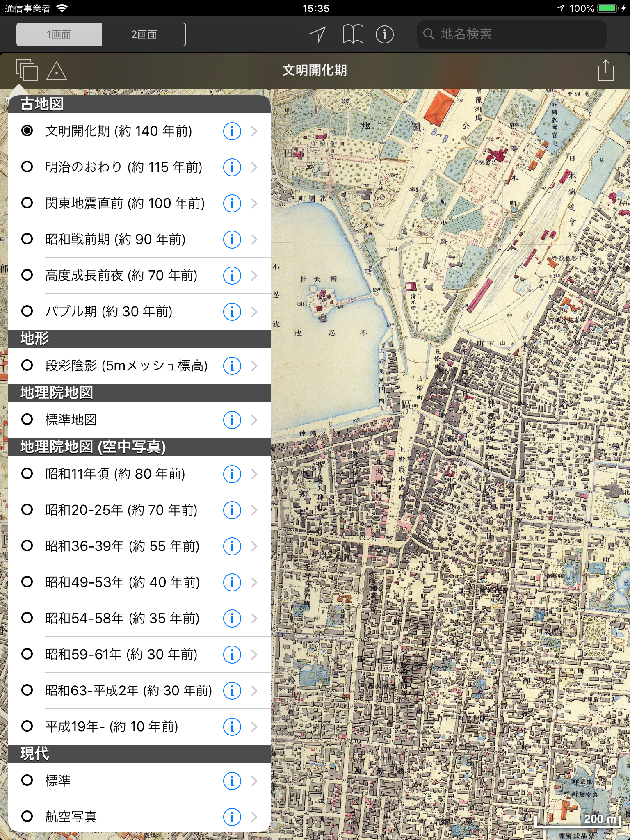
Task: Expand 昭和戦前期 row chevron
Action: coord(254,240)
